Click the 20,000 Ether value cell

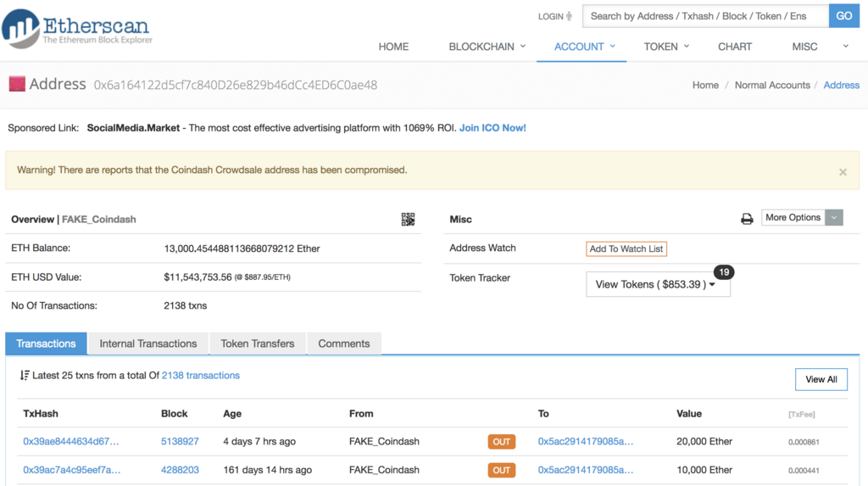tap(704, 442)
